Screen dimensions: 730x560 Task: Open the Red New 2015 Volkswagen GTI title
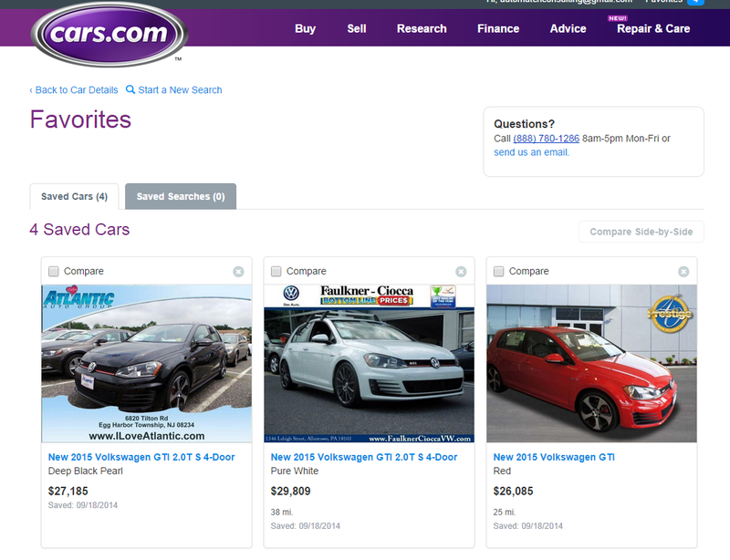[x=554, y=457]
